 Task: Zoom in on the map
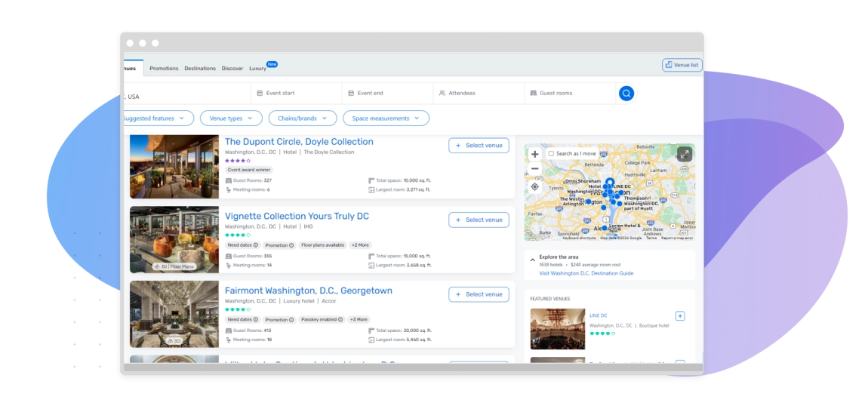click(535, 154)
